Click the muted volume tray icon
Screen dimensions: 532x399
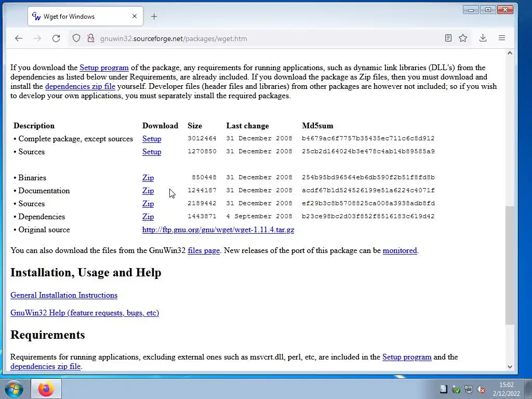481,389
